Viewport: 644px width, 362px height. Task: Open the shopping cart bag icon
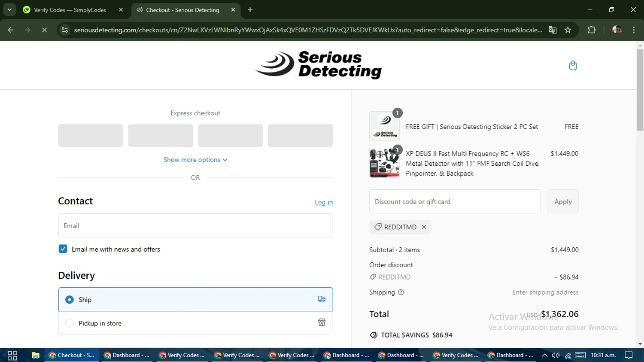[573, 65]
